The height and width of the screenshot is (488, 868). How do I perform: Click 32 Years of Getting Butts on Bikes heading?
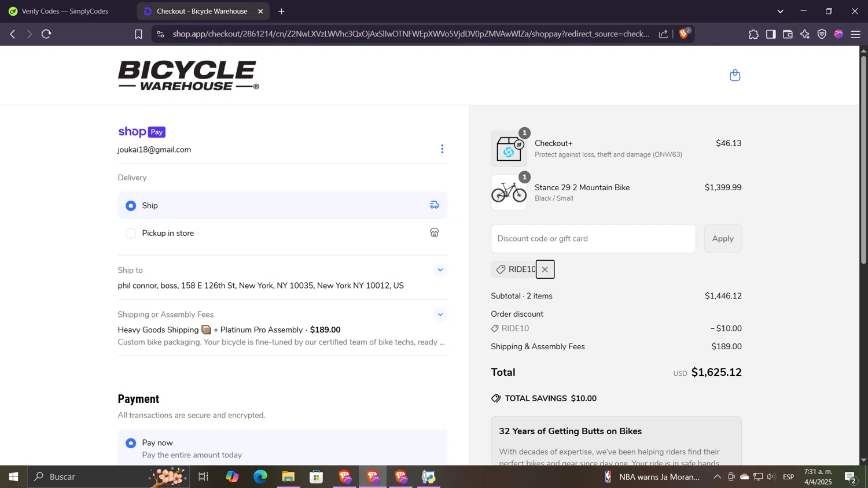coord(571,431)
